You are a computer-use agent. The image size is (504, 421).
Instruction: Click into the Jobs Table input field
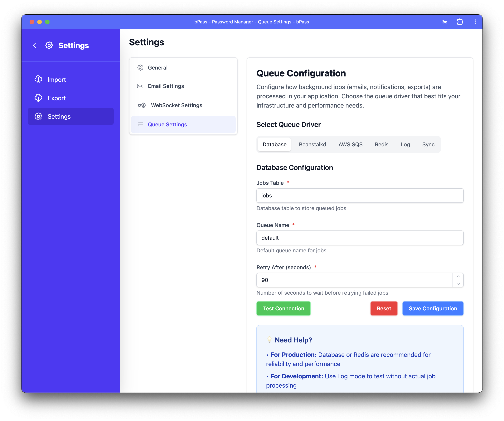(x=360, y=196)
